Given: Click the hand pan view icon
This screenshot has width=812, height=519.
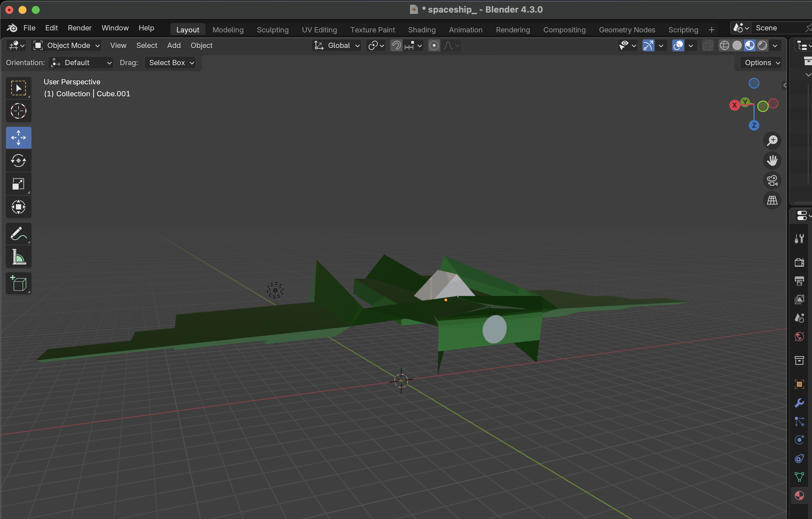Looking at the screenshot, I should pyautogui.click(x=772, y=161).
